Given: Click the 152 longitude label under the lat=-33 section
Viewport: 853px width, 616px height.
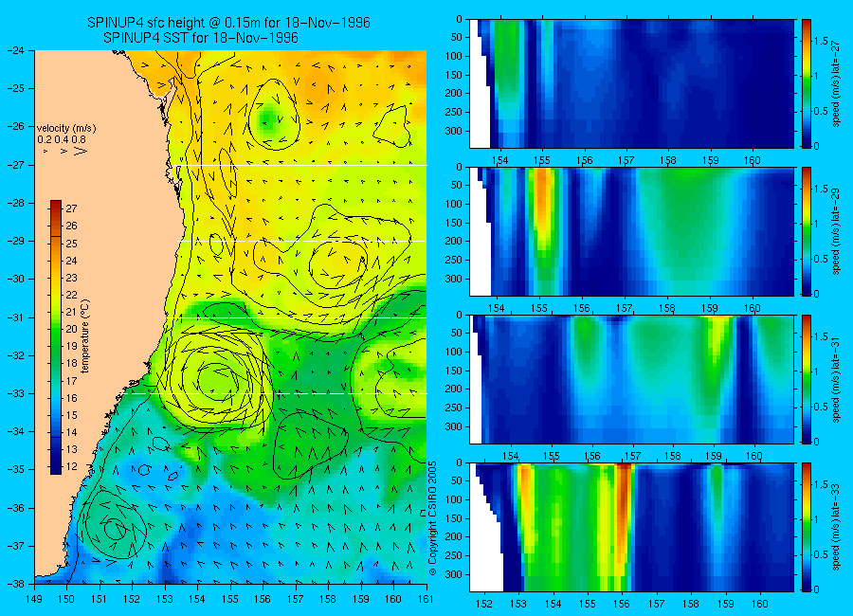Looking at the screenshot, I should 483,603.
